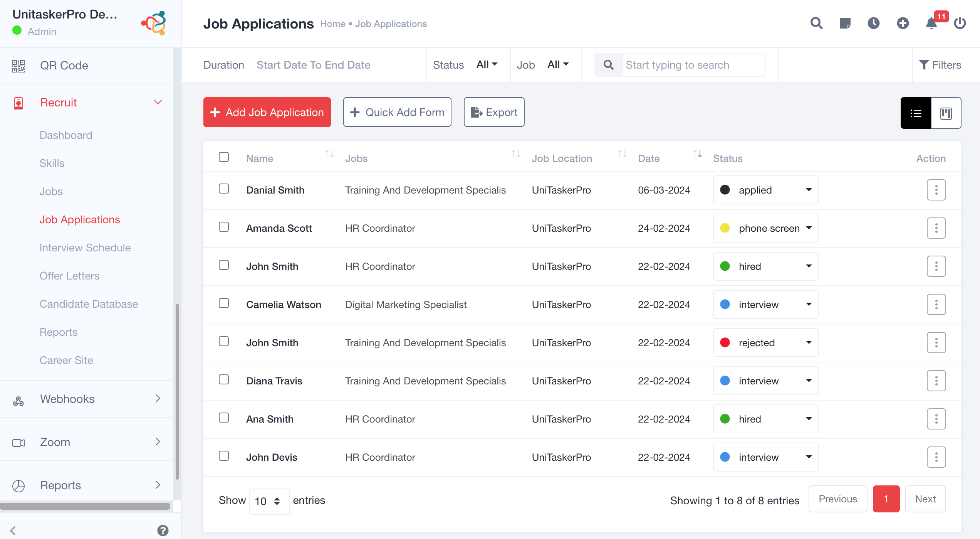Open the Candidate Database menu item
Image resolution: width=980 pixels, height=539 pixels.
(89, 304)
